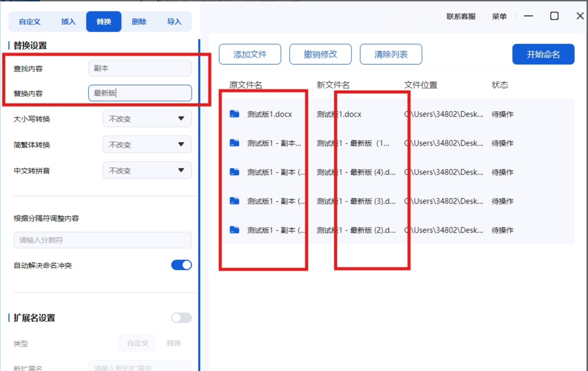
Task: Click folder icon in fourth file row
Action: (235, 201)
